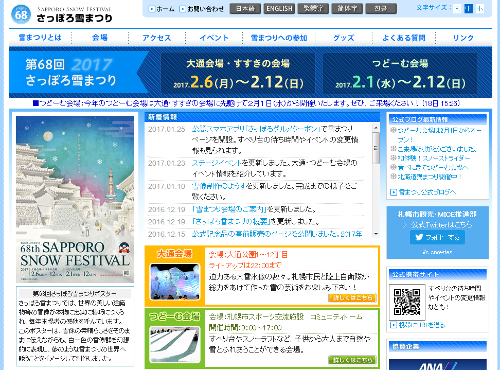500x370 pixels.
Task: Click 大通会場 details orange button
Action: pyautogui.click(x=352, y=298)
